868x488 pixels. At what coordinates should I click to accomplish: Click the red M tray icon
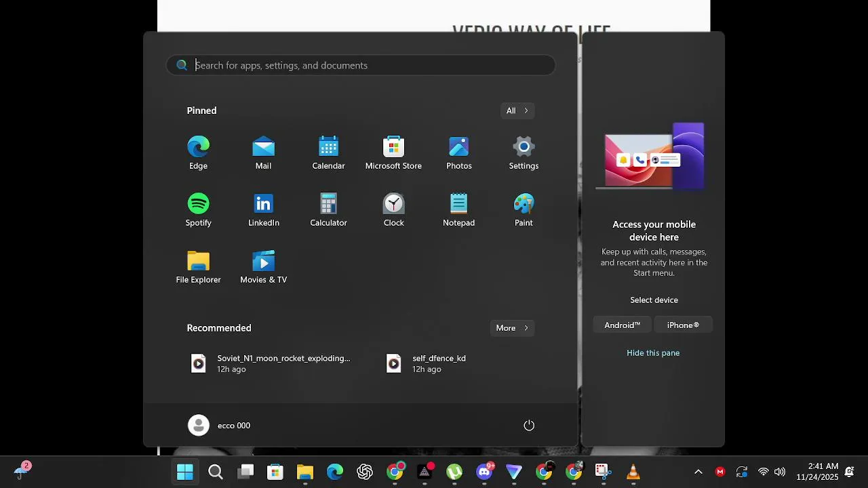coord(720,472)
